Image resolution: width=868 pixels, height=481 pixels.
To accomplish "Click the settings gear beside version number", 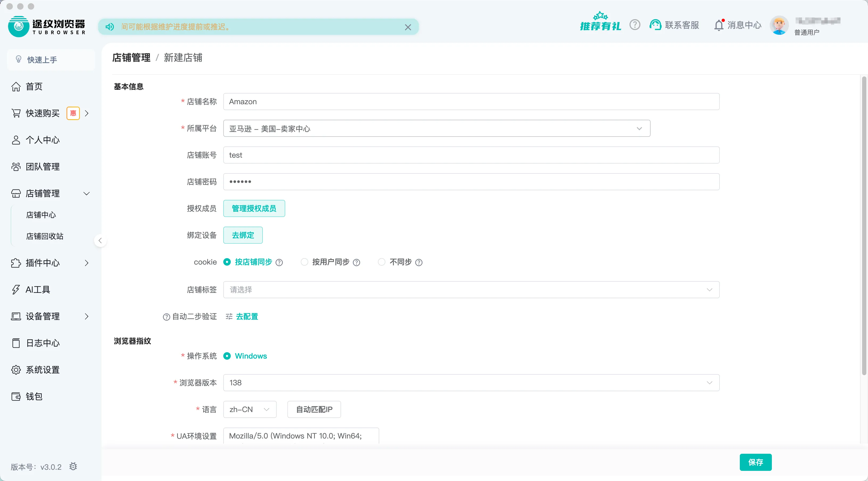I will (x=73, y=467).
